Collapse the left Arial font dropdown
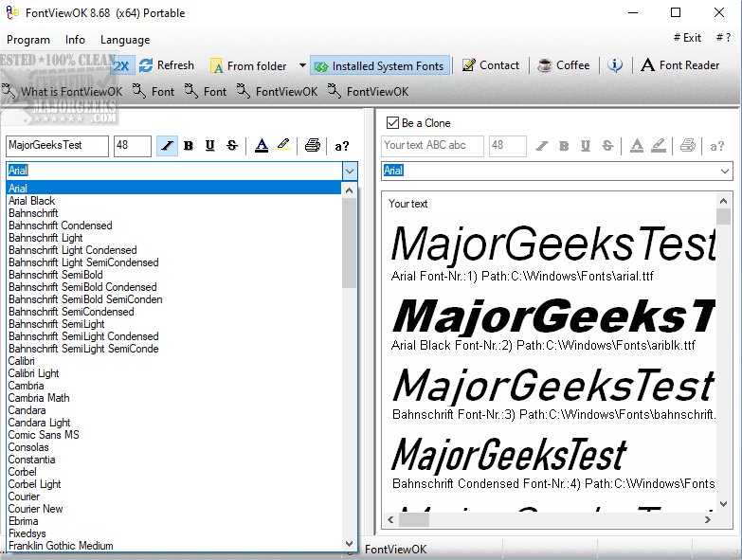Viewport: 742px width, 560px height. [349, 171]
